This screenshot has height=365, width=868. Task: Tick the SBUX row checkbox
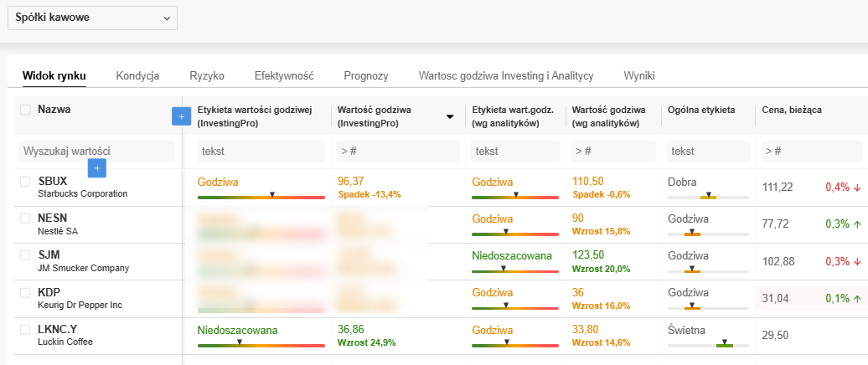(x=25, y=182)
